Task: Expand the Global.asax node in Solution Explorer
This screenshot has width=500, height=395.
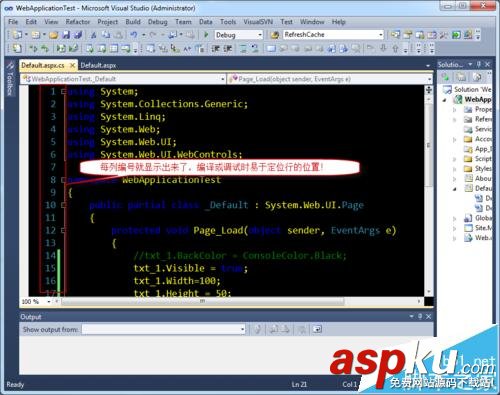Action: tap(455, 219)
